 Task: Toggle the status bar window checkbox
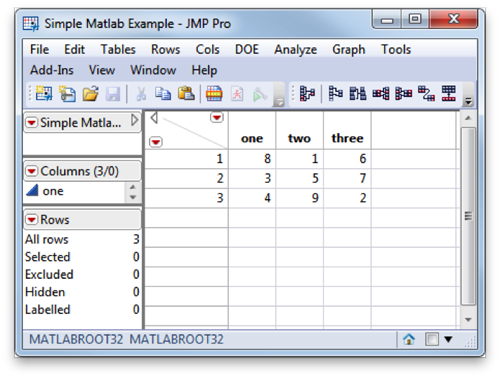[x=432, y=340]
